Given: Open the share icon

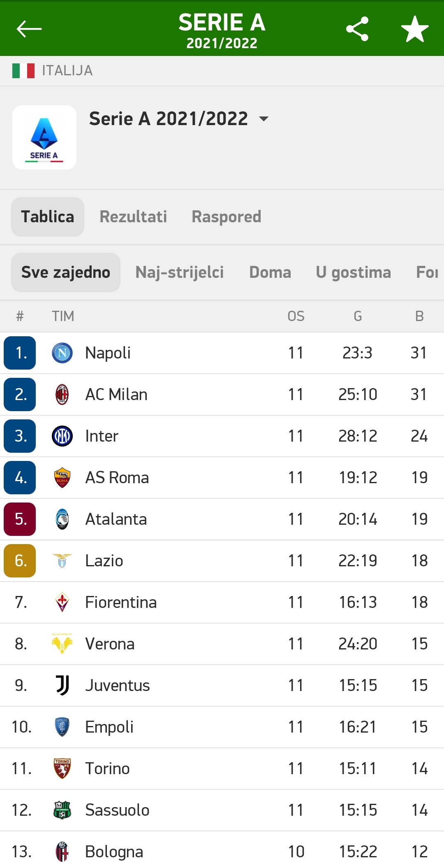Looking at the screenshot, I should 357,29.
